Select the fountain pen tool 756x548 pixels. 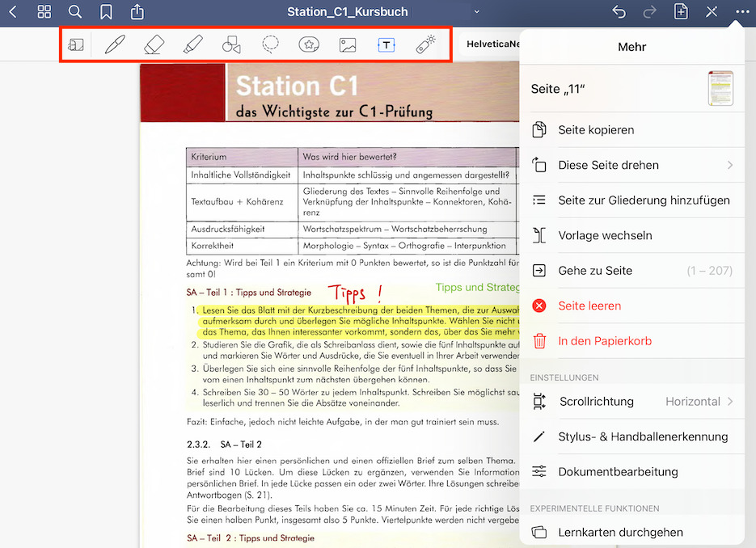click(114, 44)
